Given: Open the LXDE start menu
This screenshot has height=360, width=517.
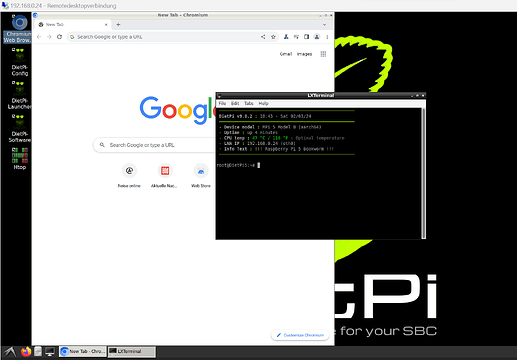Looking at the screenshot, I should tap(10, 352).
